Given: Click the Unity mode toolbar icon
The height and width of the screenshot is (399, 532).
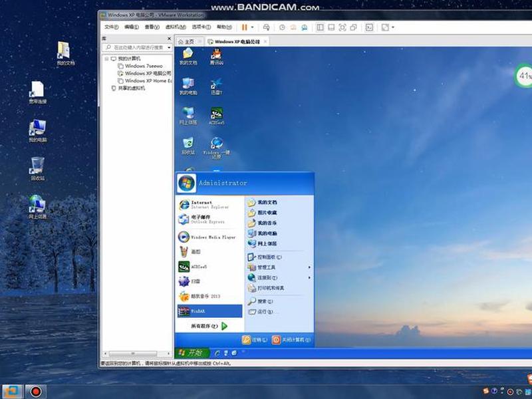Looking at the screenshot, I should point(354,27).
